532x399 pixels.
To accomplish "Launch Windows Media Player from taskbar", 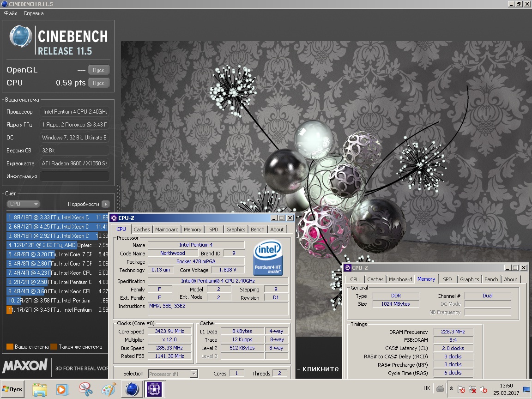I will coord(62,389).
